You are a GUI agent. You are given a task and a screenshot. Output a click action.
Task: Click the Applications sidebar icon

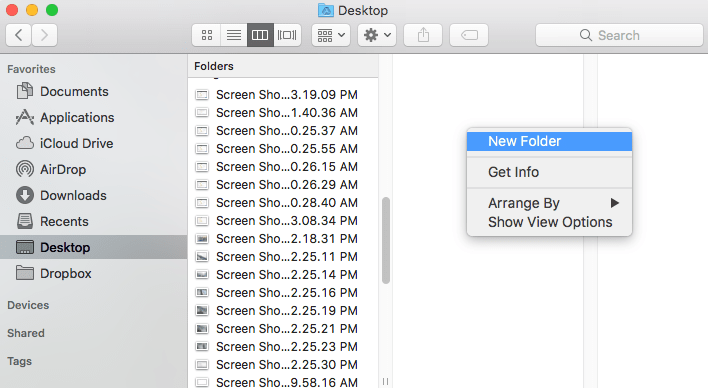coord(25,117)
